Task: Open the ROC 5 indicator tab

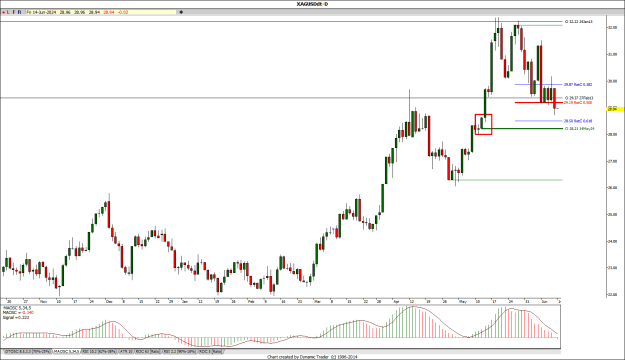Action: pos(210,352)
